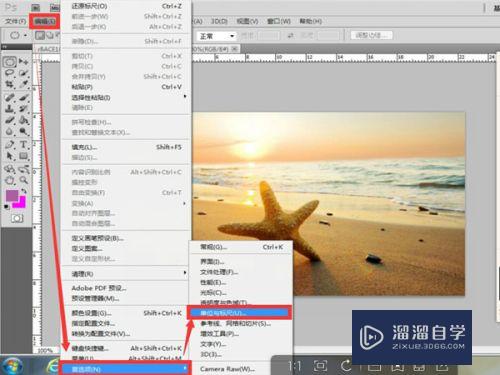The height and width of the screenshot is (375, 500).
Task: Toggle Quick Mask mode button
Action: click(17, 218)
